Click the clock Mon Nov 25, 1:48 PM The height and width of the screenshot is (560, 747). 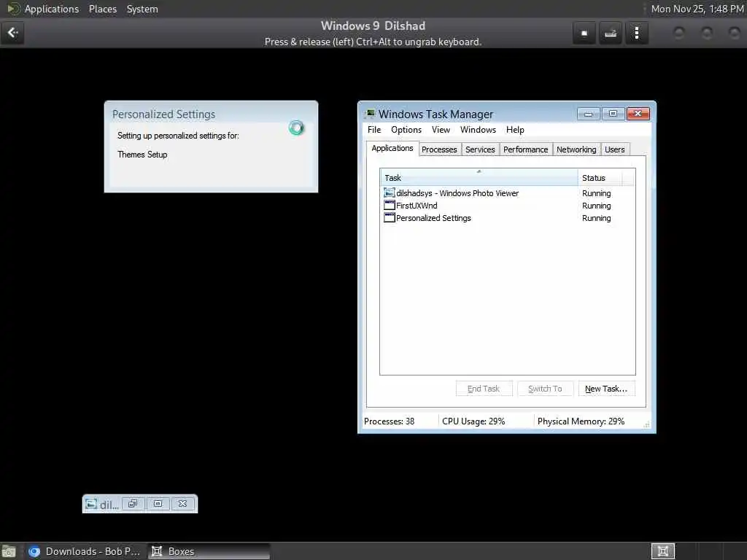697,9
